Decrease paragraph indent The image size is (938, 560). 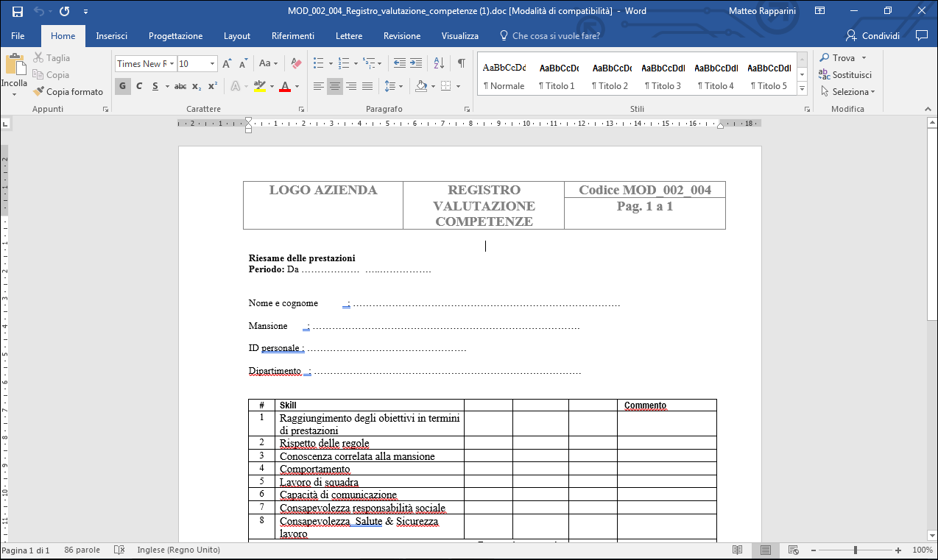click(x=399, y=64)
